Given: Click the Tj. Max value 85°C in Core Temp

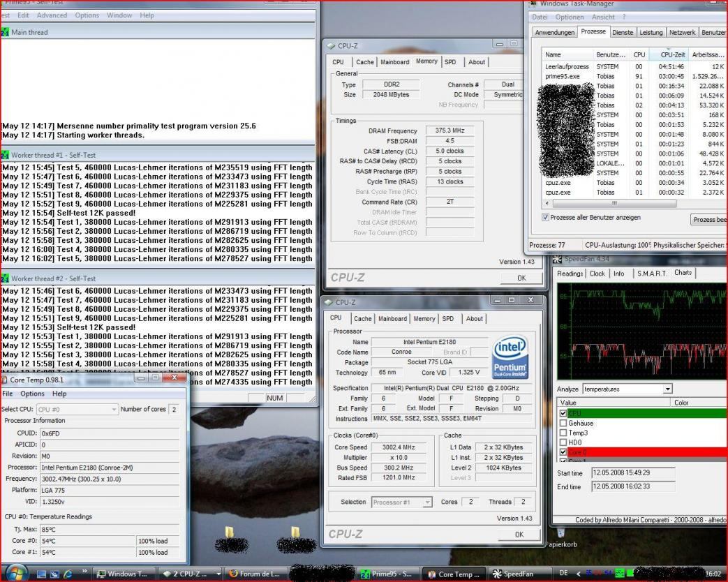Looking at the screenshot, I should [x=110, y=530].
